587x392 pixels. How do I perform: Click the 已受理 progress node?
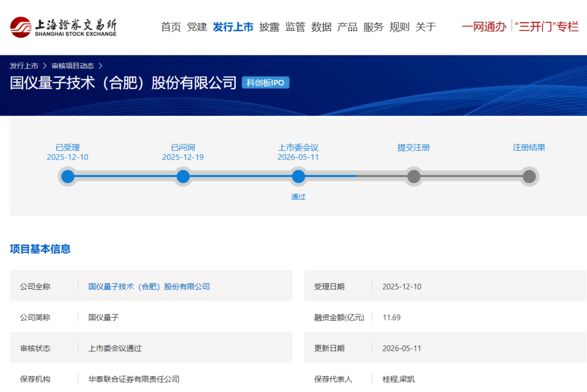(x=68, y=176)
